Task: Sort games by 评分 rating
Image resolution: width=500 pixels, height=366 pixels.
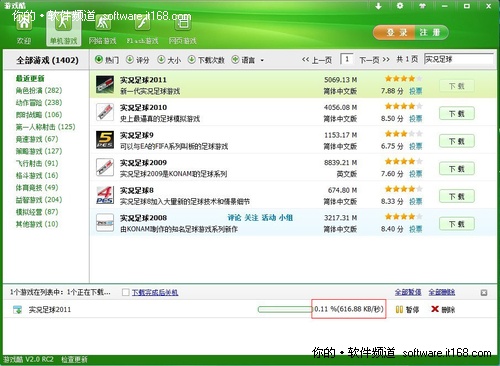Action: pyautogui.click(x=138, y=60)
